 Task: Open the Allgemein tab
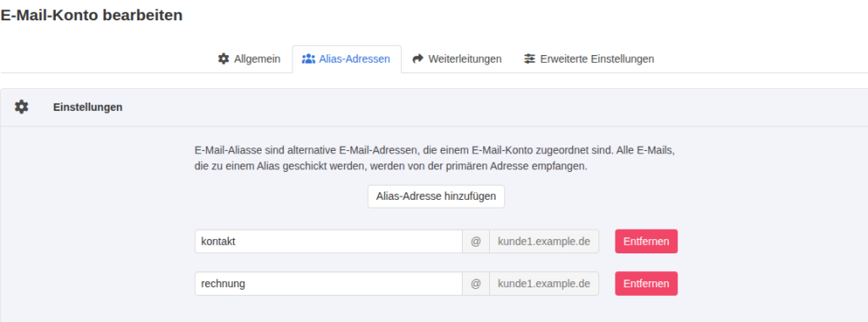(x=249, y=58)
